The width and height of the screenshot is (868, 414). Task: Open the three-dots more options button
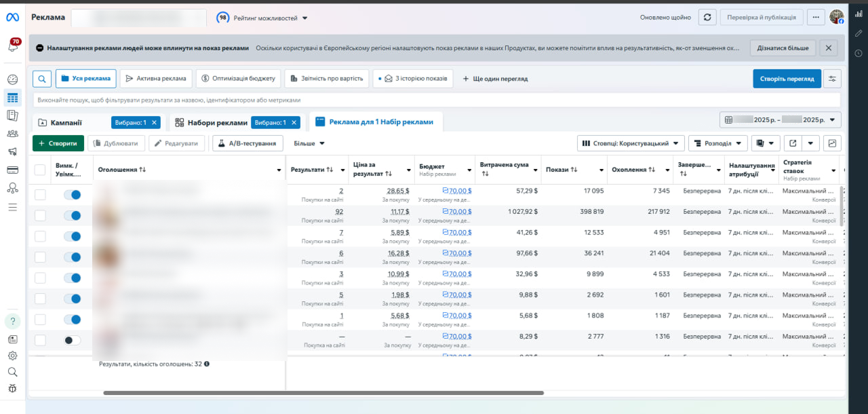[x=816, y=18]
